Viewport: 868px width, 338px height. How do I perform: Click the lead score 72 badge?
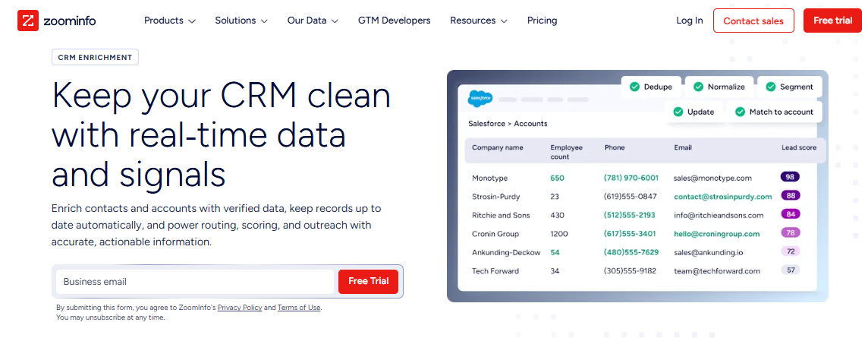pyautogui.click(x=790, y=251)
